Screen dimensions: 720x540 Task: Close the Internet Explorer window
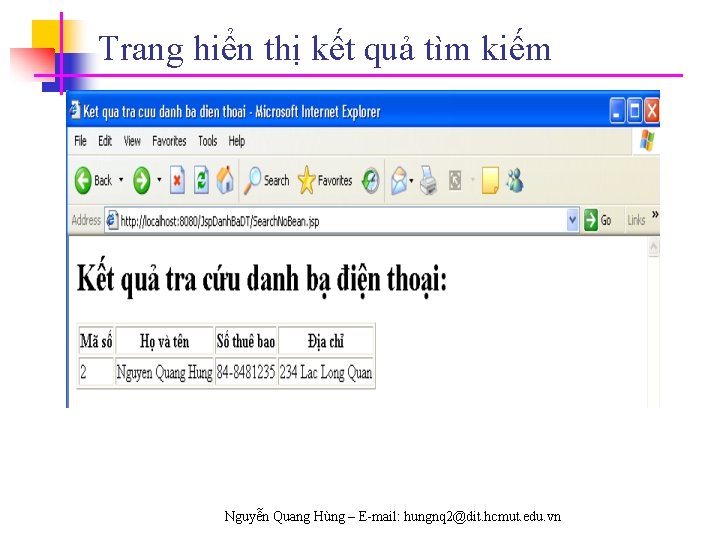point(652,111)
